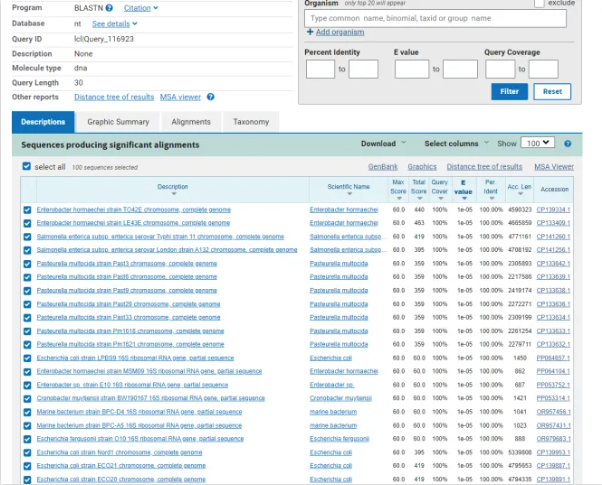This screenshot has width=602, height=485.
Task: Open Pasteurella multocida strain Pm1618 description
Action: coord(130,331)
